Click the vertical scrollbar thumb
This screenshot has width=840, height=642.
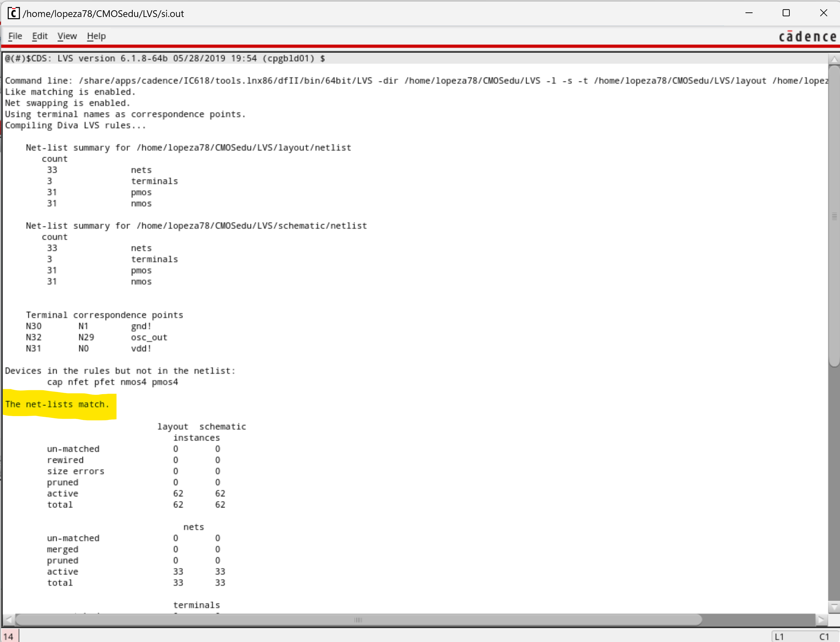click(x=834, y=216)
